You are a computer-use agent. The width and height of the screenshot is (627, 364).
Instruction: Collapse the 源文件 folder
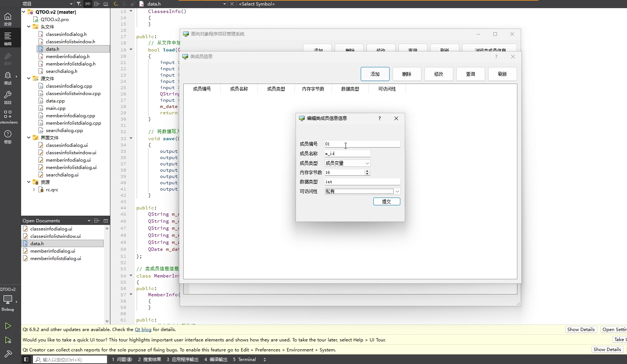pyautogui.click(x=29, y=78)
